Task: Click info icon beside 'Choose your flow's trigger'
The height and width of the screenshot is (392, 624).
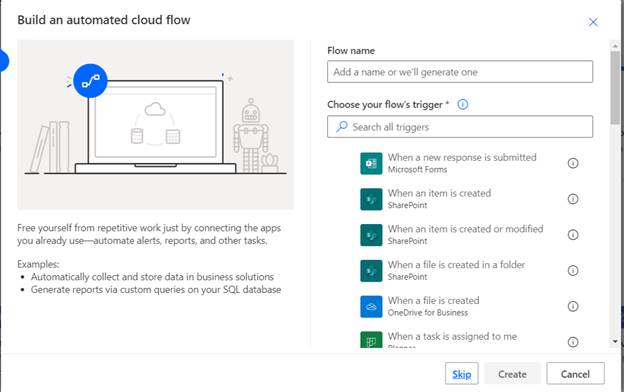Action: (462, 104)
